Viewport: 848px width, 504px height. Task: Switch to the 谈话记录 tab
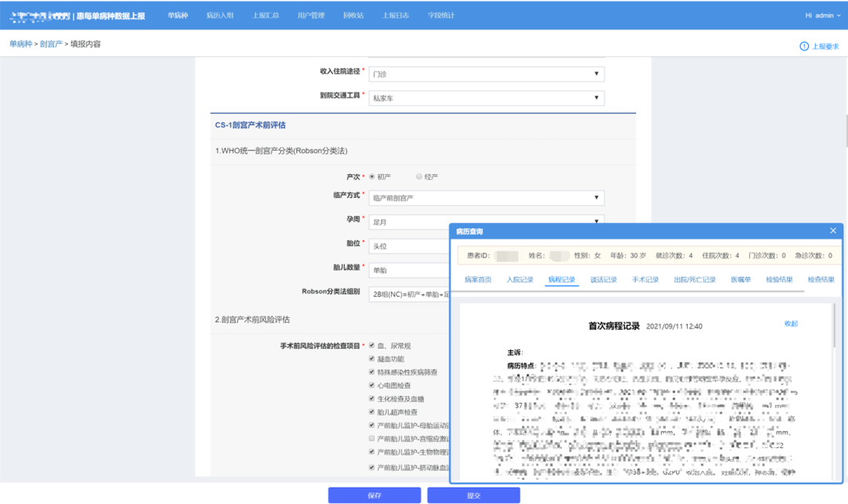[604, 279]
